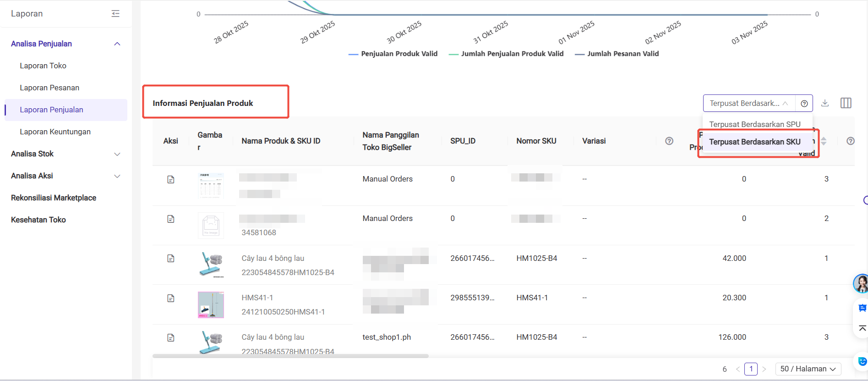The height and width of the screenshot is (381, 868).
Task: Choose Terpusat Berdasarkan SPU option
Action: 755,124
